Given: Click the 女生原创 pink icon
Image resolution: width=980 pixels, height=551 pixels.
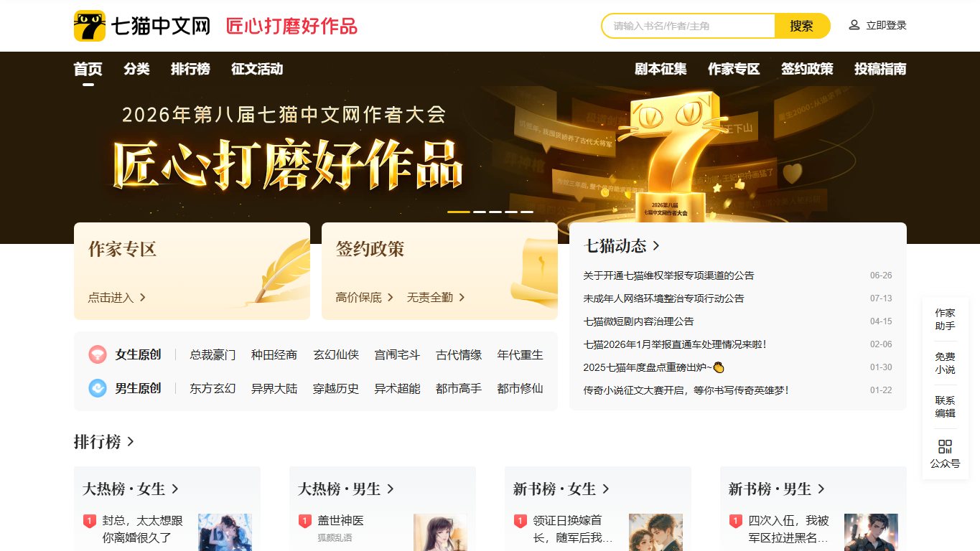Looking at the screenshot, I should [98, 354].
